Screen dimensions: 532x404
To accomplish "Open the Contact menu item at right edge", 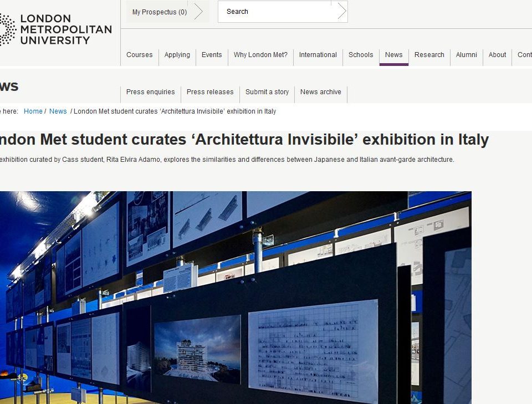I will coord(524,55).
